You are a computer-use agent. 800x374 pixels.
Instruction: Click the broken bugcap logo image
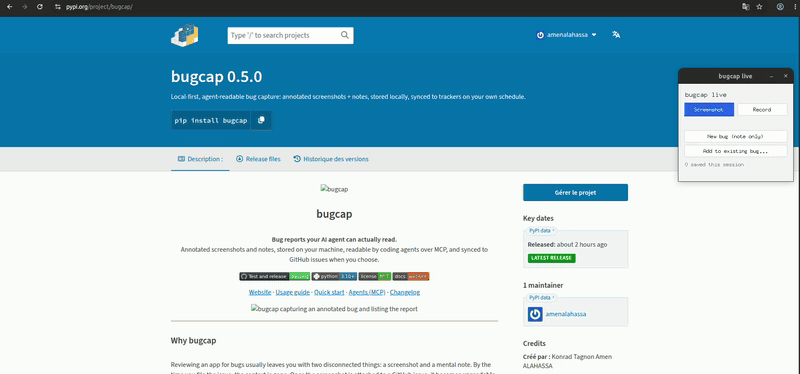click(x=334, y=189)
